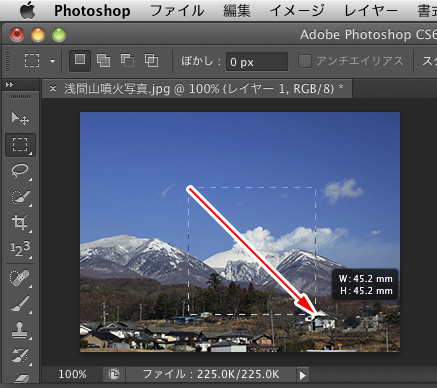Select the Count tool (123)
The width and height of the screenshot is (437, 388).
[20, 248]
